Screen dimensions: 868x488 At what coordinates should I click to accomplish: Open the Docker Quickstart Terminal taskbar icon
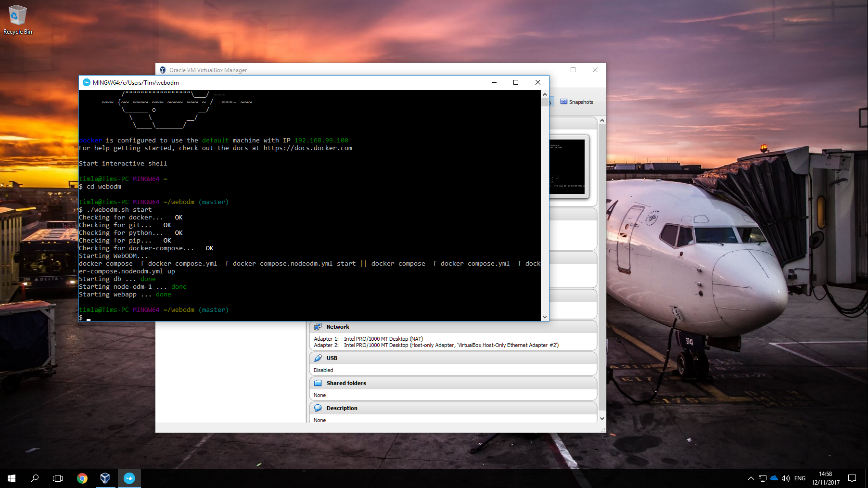tap(129, 478)
